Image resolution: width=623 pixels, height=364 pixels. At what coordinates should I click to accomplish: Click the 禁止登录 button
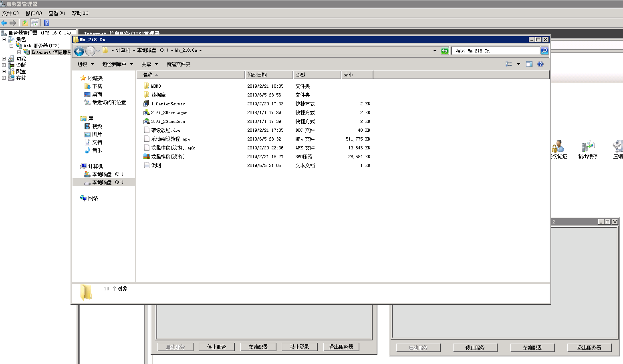[x=299, y=347]
